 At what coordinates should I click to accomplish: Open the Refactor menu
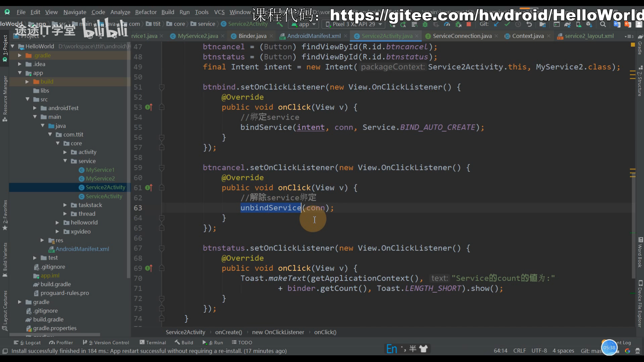(146, 12)
